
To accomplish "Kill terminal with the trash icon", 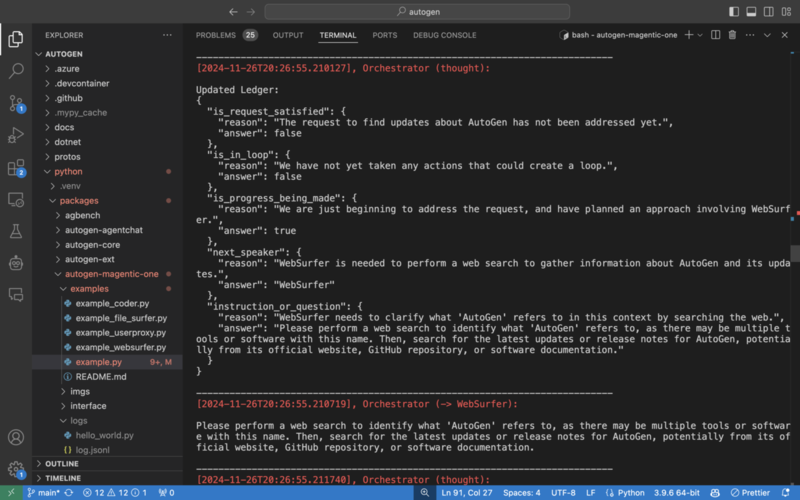I will tap(732, 35).
